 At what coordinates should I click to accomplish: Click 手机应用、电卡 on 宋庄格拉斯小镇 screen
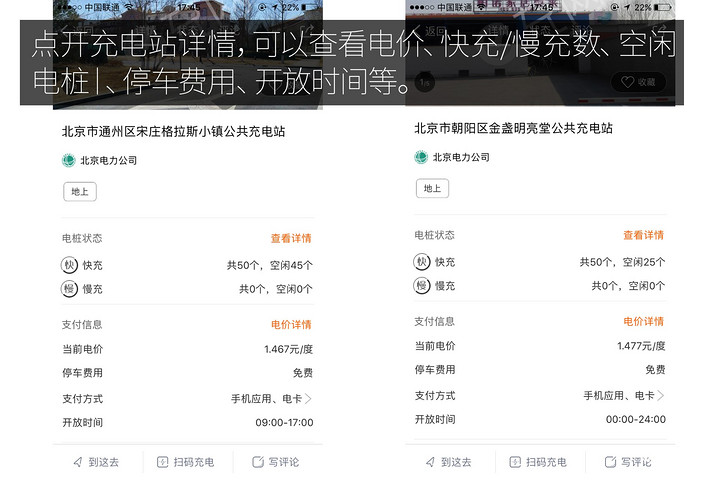click(x=266, y=399)
